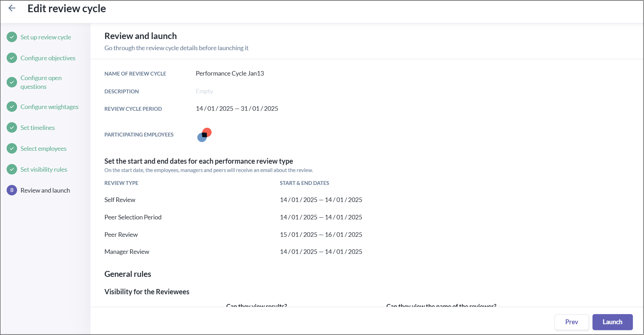Click the Peer Selection Period label
This screenshot has width=644, height=335.
point(133,217)
